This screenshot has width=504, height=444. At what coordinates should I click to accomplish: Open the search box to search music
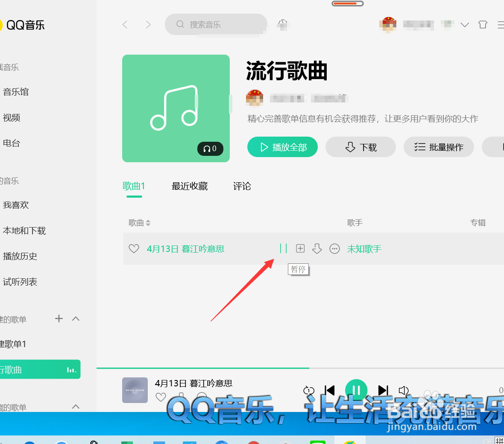(216, 24)
